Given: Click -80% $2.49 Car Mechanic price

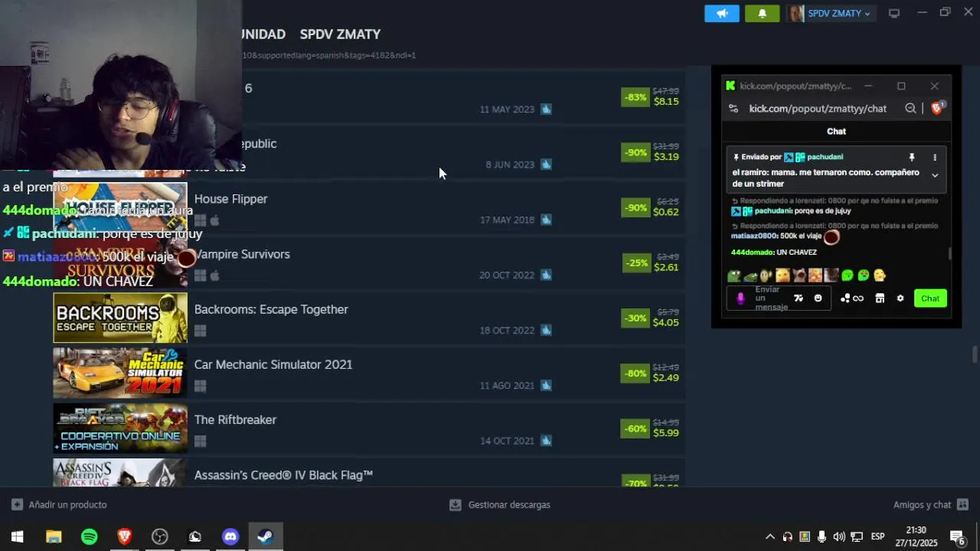Looking at the screenshot, I should [x=651, y=373].
